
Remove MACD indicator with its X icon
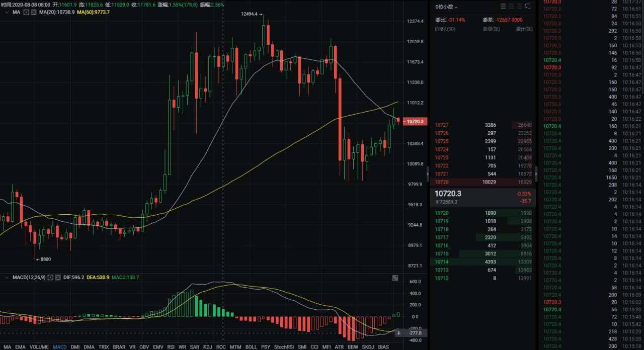58,277
